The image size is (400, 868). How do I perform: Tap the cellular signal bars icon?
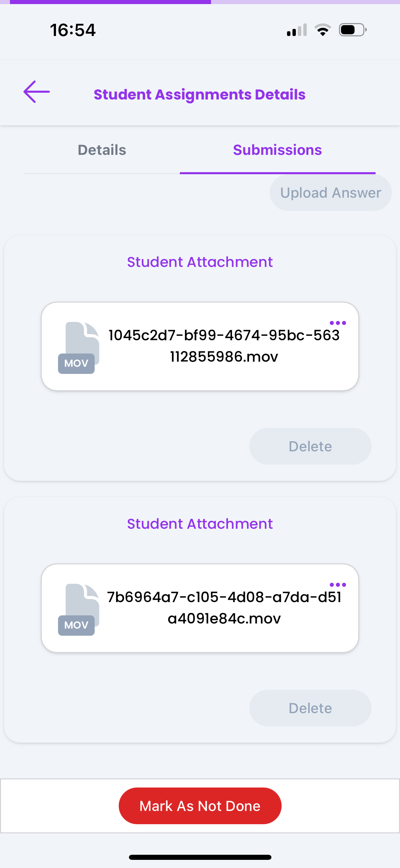coord(297,30)
